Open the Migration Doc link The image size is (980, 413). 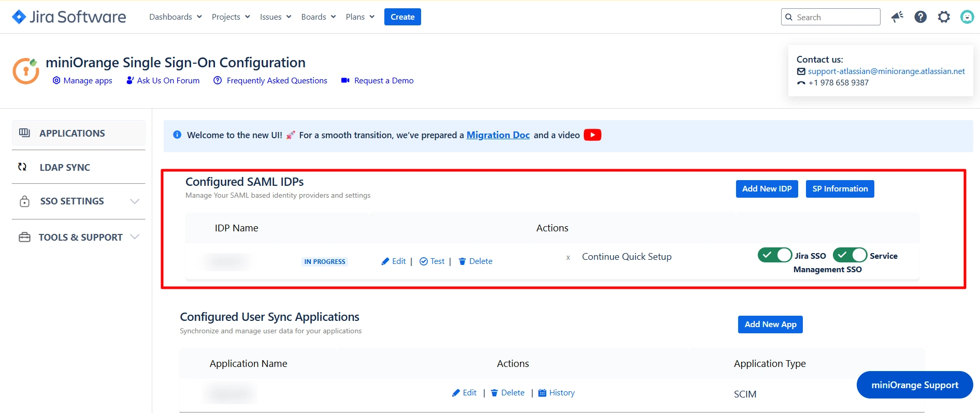tap(498, 135)
